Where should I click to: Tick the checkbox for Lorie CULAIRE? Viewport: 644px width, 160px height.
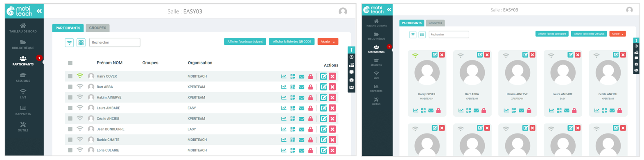pos(70,151)
